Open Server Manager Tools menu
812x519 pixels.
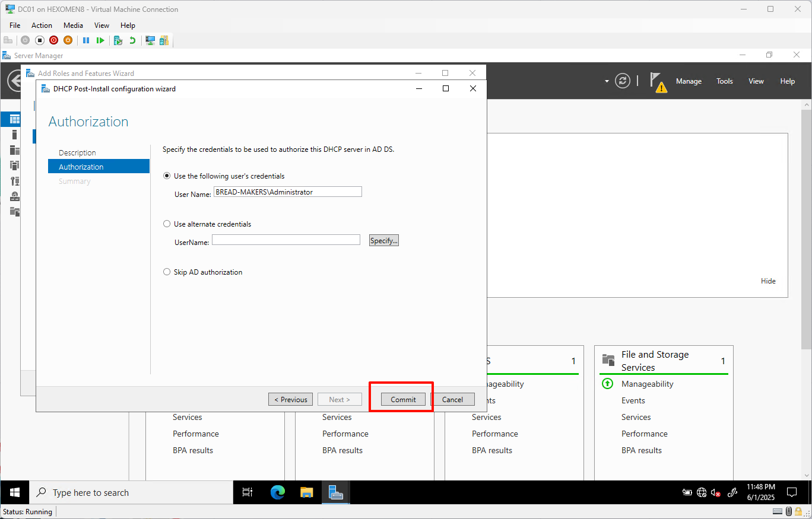tap(725, 81)
